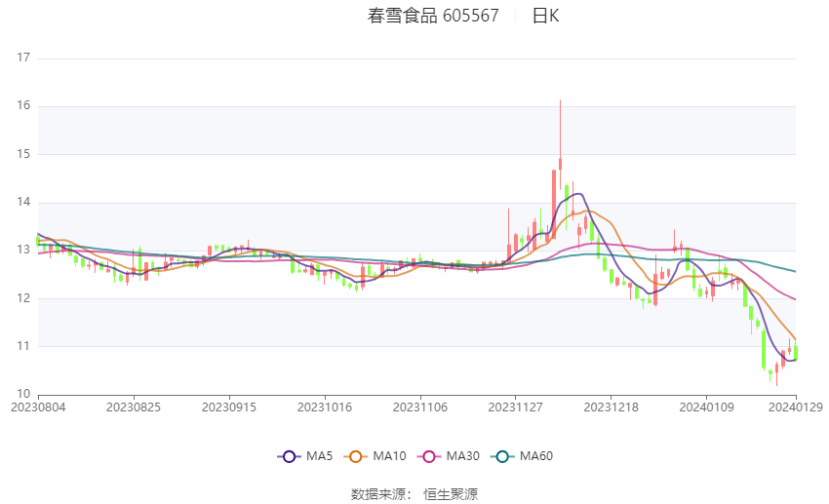
Task: Toggle the MA5 legend series
Action: [x=305, y=456]
